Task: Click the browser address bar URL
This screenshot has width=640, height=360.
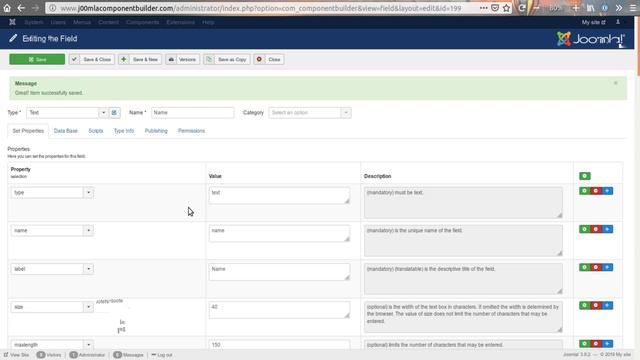Action: pos(261,8)
